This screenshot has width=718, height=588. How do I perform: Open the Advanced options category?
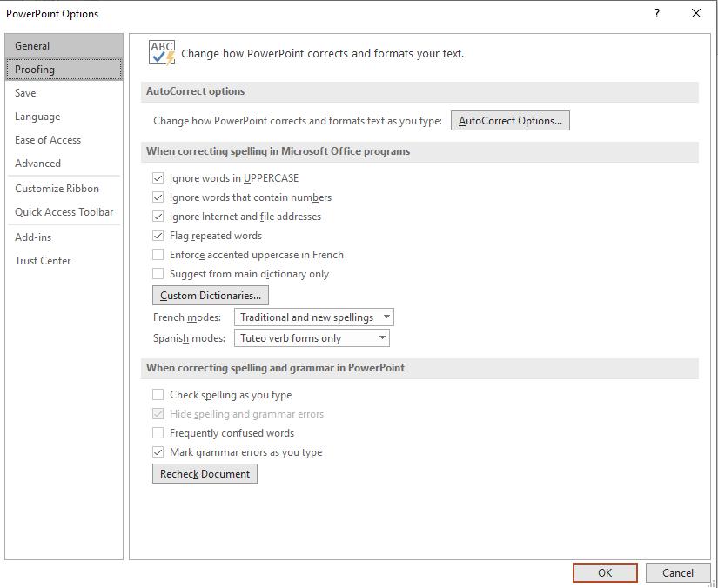pyautogui.click(x=37, y=164)
